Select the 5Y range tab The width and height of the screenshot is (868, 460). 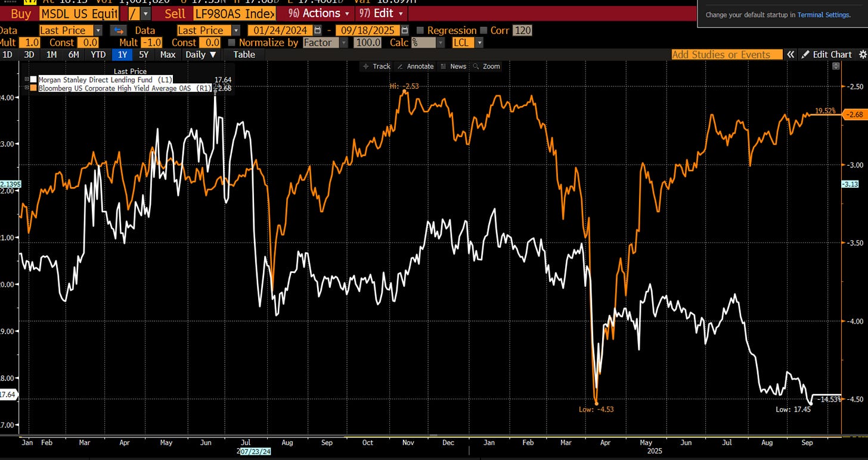coord(144,54)
